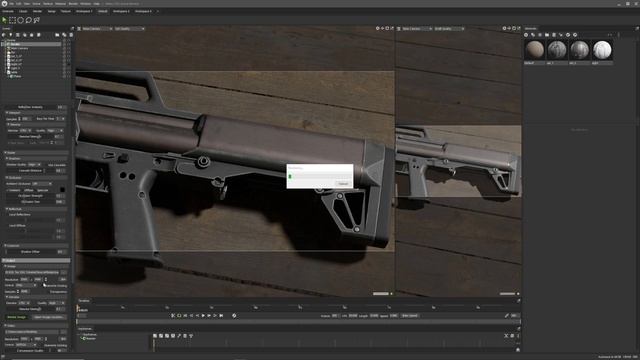Screen dimensions: 640x360
Task: Open the Ambient Occlusion dropdown
Action: tap(42, 184)
